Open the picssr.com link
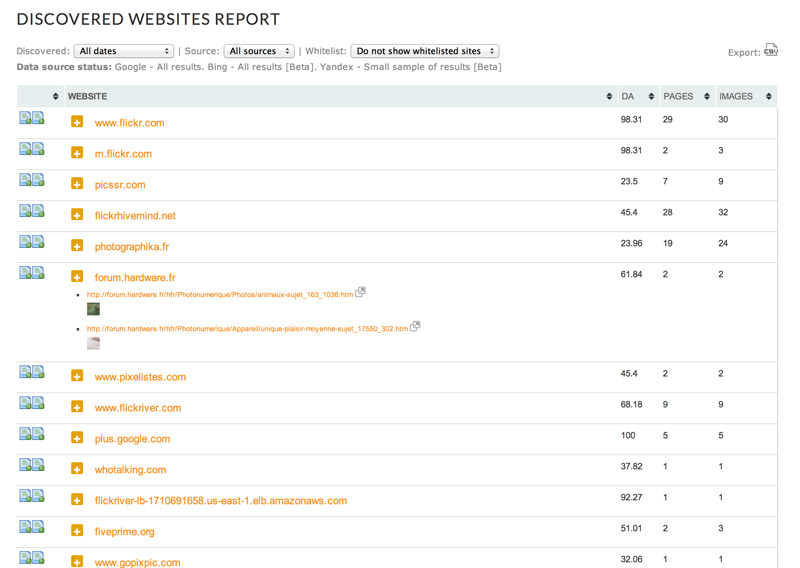 click(120, 185)
